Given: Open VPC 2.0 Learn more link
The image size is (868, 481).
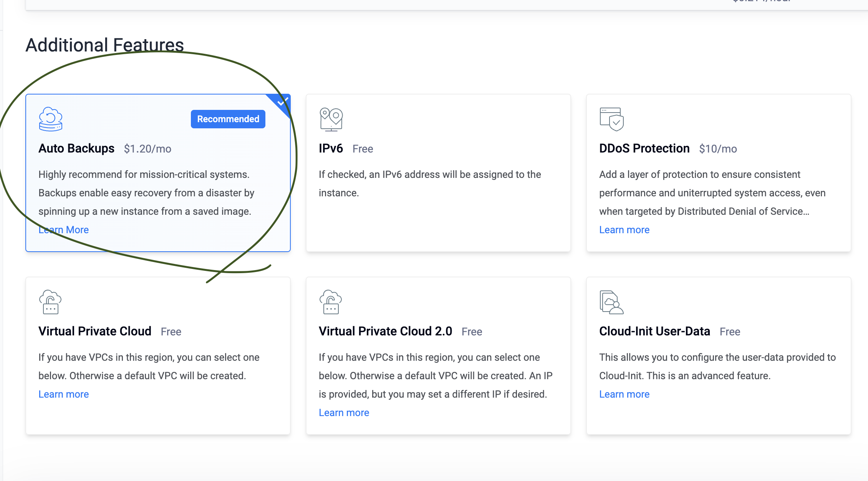Looking at the screenshot, I should pos(344,413).
